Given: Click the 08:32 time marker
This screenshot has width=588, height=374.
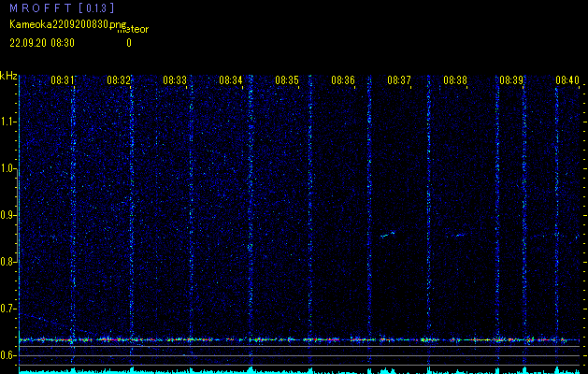Looking at the screenshot, I should (x=119, y=79).
